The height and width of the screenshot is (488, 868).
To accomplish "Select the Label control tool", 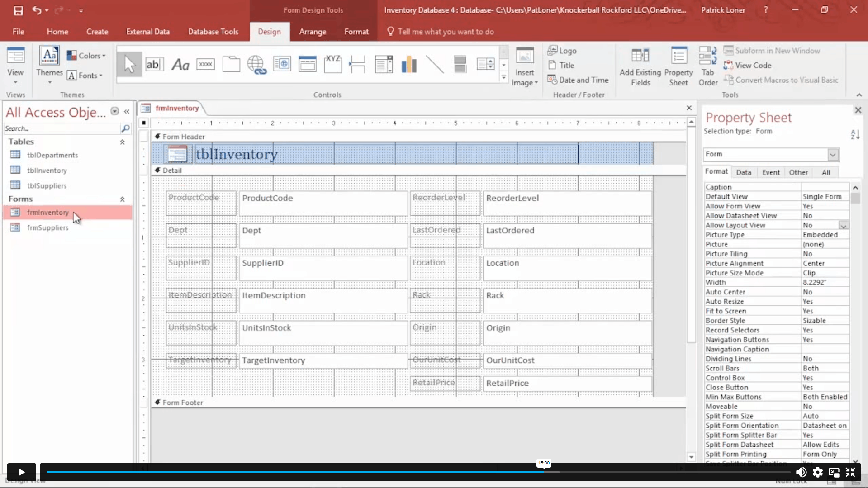I will click(x=180, y=64).
